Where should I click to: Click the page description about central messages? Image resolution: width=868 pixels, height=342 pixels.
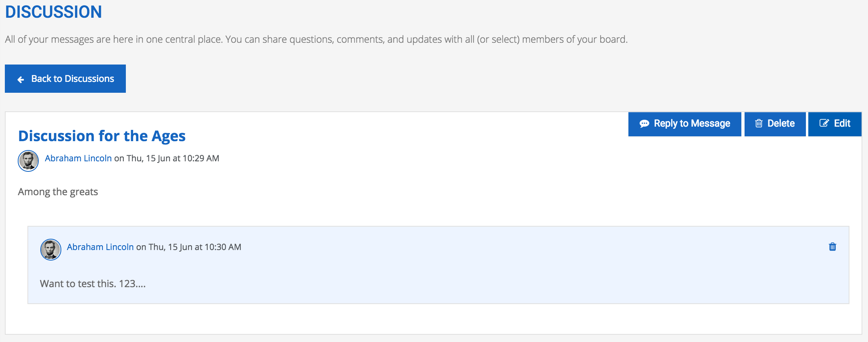click(316, 39)
